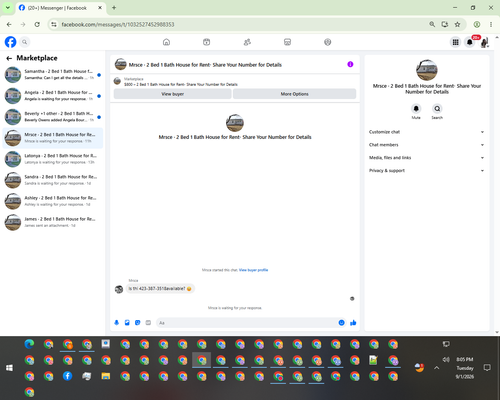Click the More Options button
500x400 pixels.
[294, 94]
